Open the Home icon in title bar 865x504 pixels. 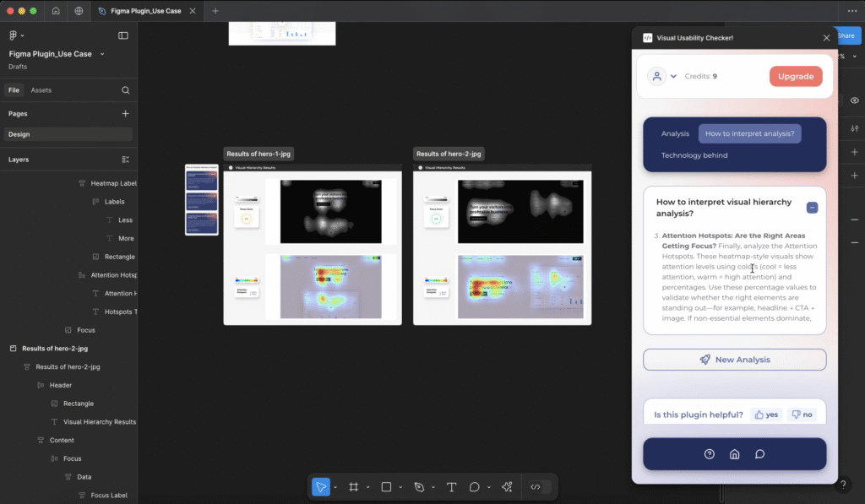[x=56, y=10]
